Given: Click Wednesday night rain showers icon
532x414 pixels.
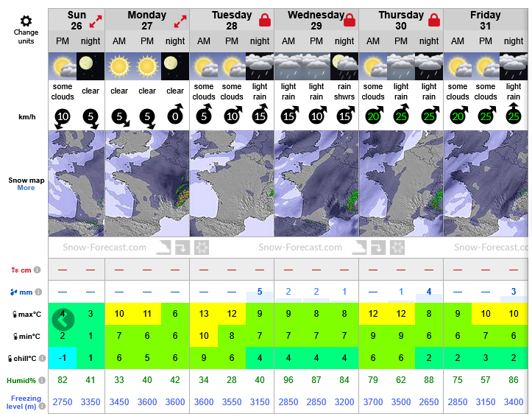Looking at the screenshot, I should point(344,66).
